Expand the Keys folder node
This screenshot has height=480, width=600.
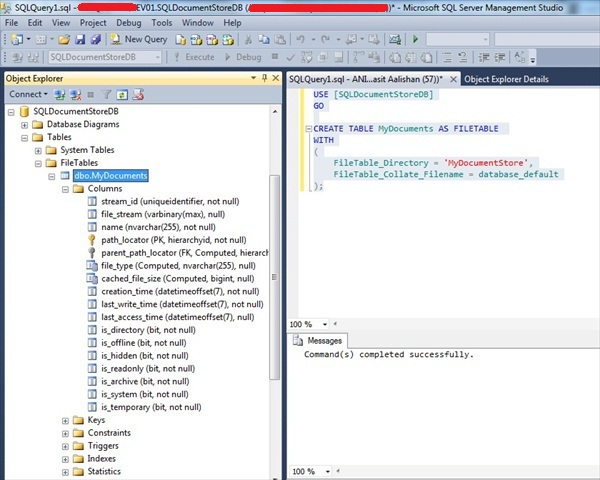click(x=66, y=420)
